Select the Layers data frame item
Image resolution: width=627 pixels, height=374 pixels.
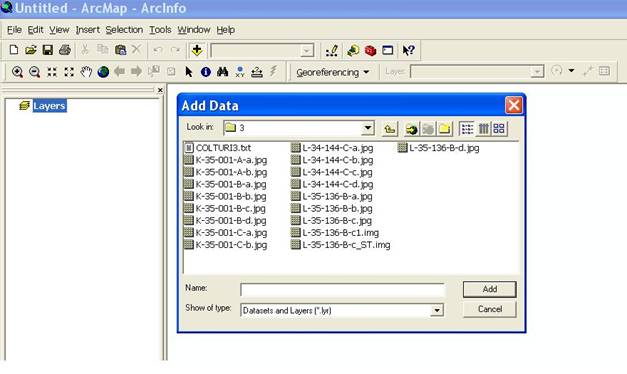click(49, 106)
